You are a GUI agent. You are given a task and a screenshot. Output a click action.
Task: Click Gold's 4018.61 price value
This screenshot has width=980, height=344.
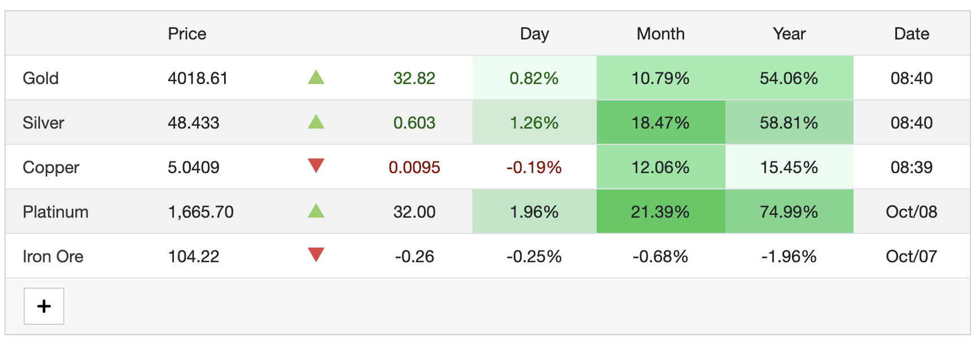(x=198, y=78)
